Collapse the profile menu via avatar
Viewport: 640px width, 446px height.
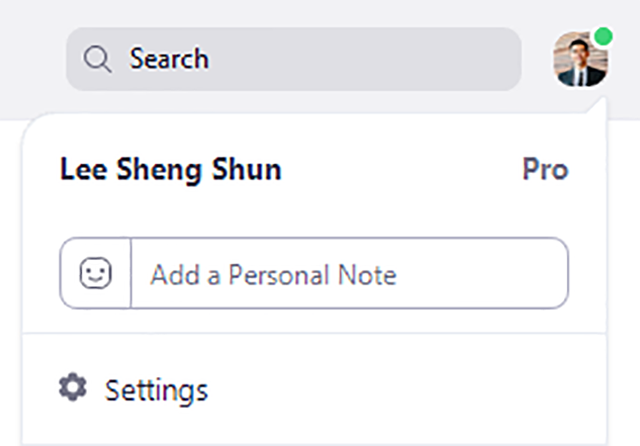coord(580,60)
